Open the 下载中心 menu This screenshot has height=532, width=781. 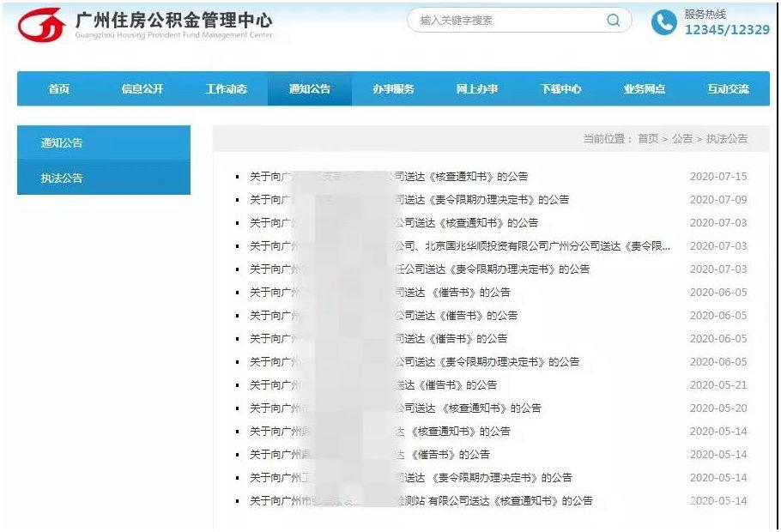click(x=560, y=88)
